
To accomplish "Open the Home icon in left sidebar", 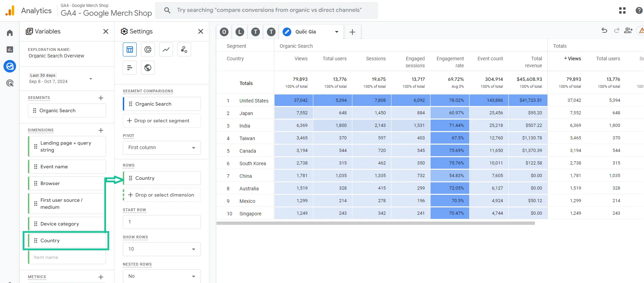I will [10, 33].
